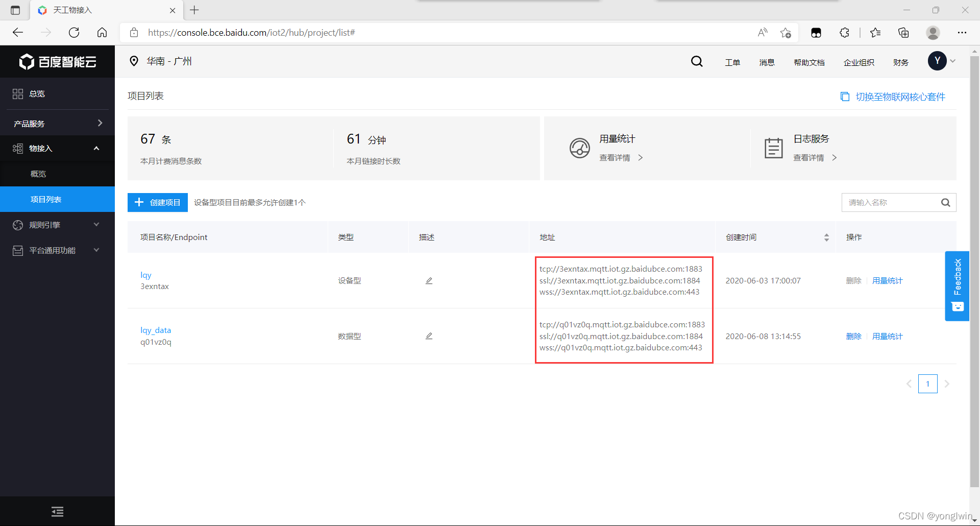The height and width of the screenshot is (526, 980).
Task: Click 用量统计 for lqy row
Action: pyautogui.click(x=887, y=281)
